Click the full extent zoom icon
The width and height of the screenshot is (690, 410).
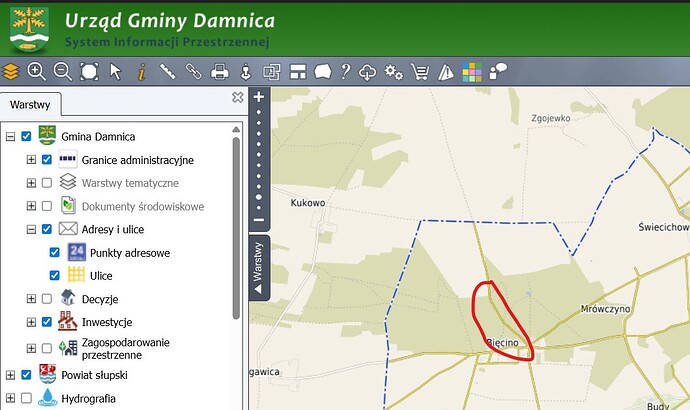(89, 71)
